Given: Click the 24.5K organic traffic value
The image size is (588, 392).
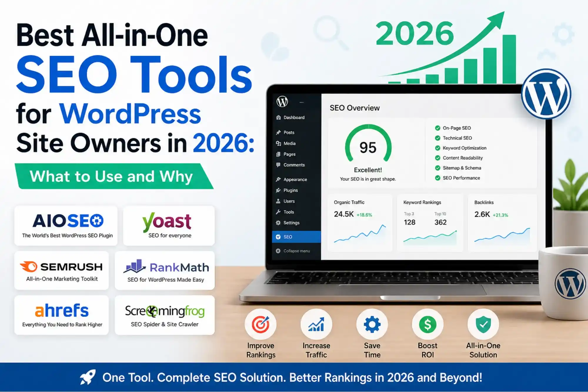Looking at the screenshot, I should coord(344,214).
